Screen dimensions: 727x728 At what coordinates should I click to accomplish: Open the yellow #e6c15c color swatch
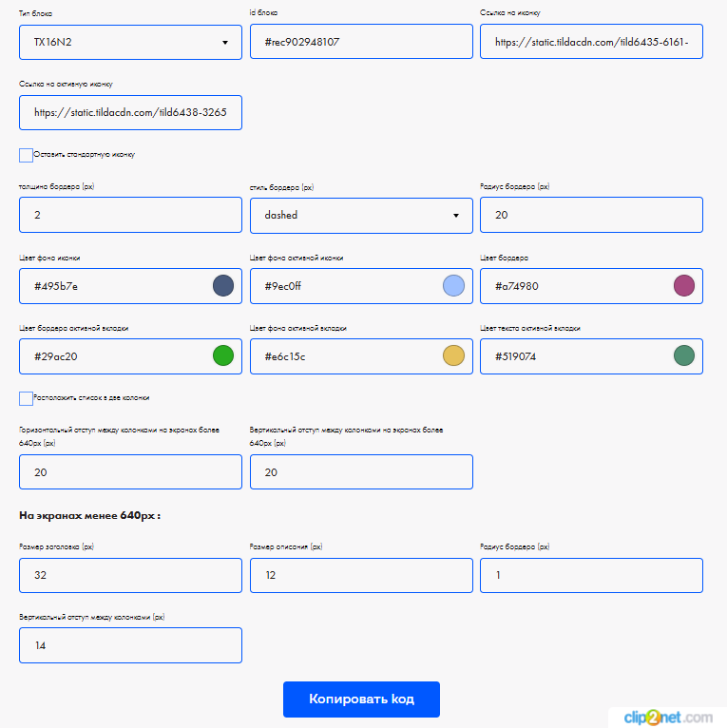pyautogui.click(x=454, y=356)
